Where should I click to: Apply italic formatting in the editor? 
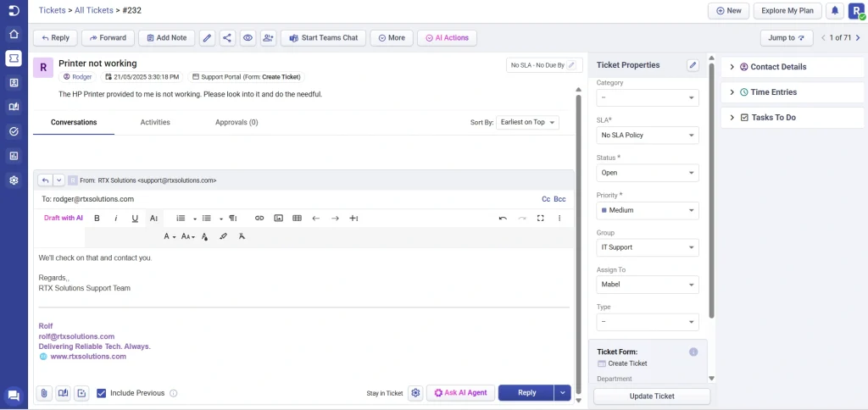pos(115,219)
